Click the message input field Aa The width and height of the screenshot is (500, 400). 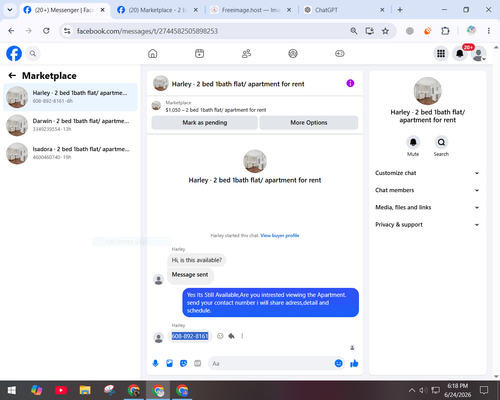point(271,363)
